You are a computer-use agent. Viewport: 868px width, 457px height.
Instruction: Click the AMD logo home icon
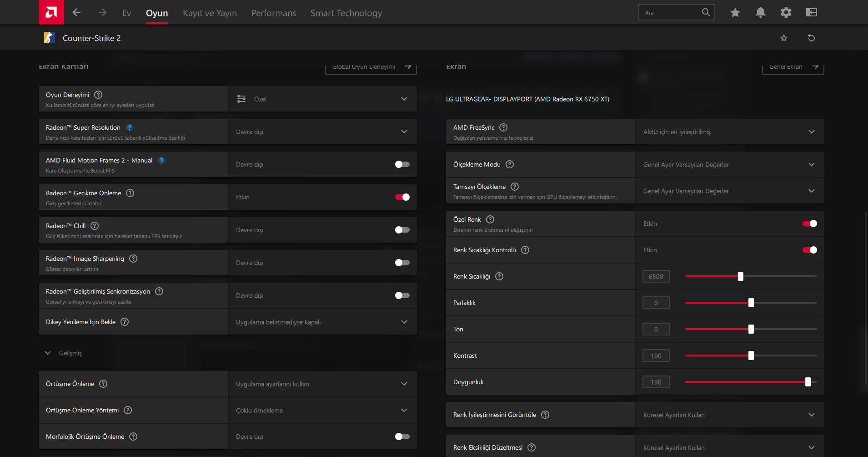51,12
